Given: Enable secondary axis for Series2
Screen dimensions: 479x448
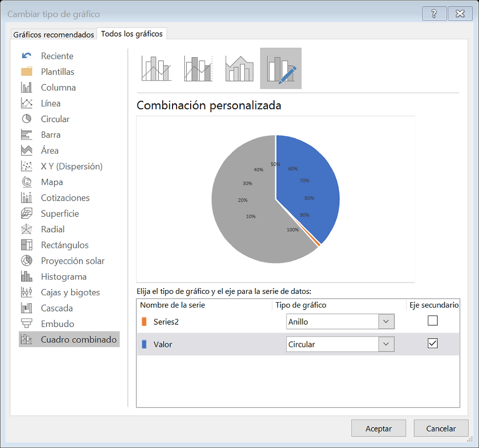Looking at the screenshot, I should point(433,320).
